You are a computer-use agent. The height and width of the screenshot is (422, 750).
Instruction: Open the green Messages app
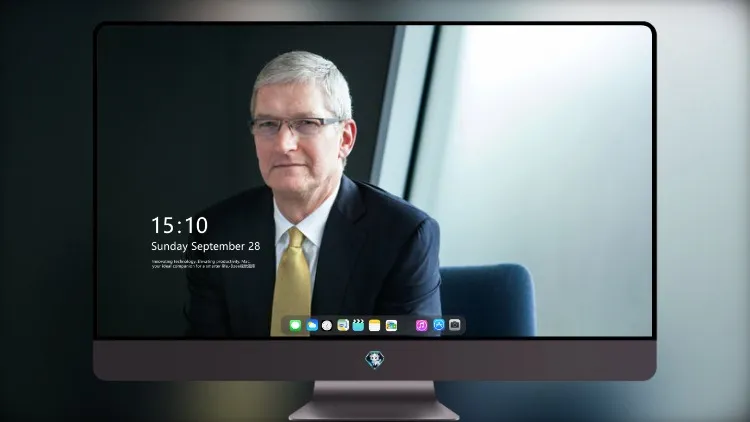295,325
